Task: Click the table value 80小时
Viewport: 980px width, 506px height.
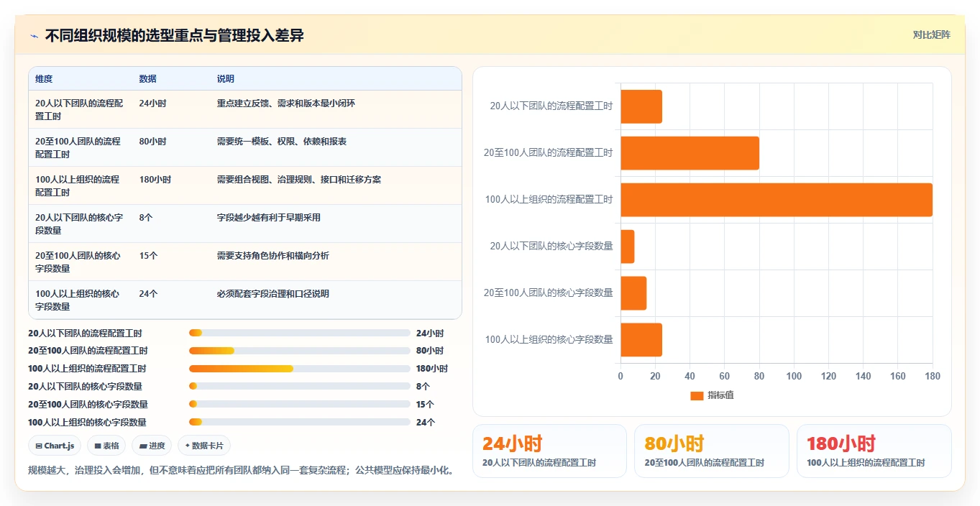Action: click(x=152, y=142)
